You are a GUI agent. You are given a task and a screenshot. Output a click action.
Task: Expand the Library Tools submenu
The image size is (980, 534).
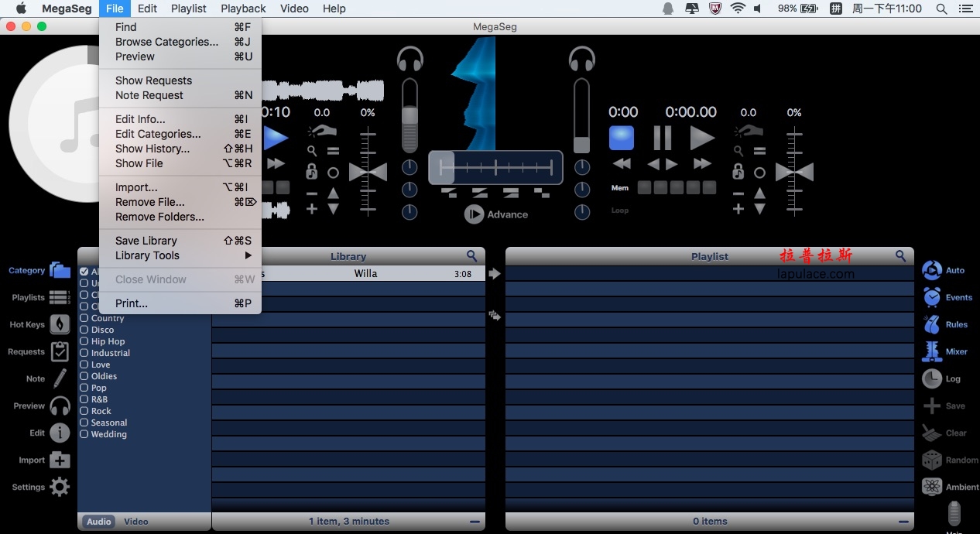pos(180,255)
